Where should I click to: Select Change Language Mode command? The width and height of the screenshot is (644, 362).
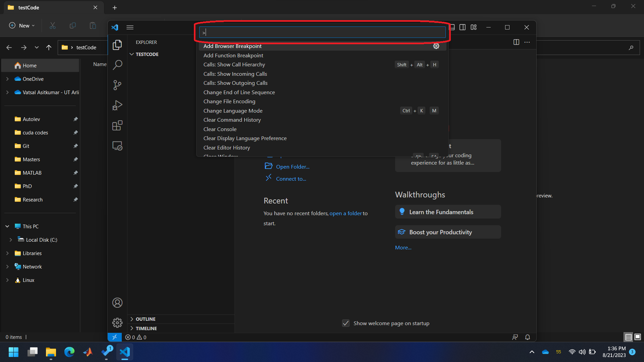coord(233,111)
